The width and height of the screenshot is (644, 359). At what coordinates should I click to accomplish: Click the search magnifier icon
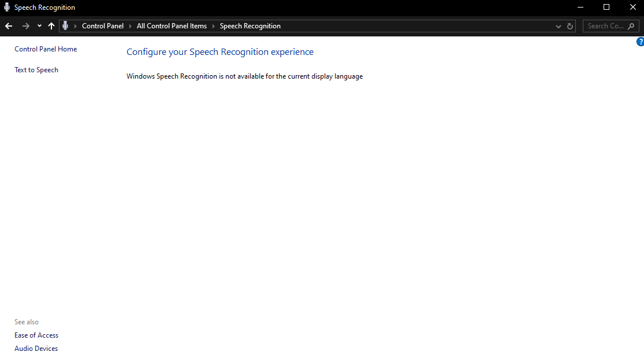[x=631, y=26]
